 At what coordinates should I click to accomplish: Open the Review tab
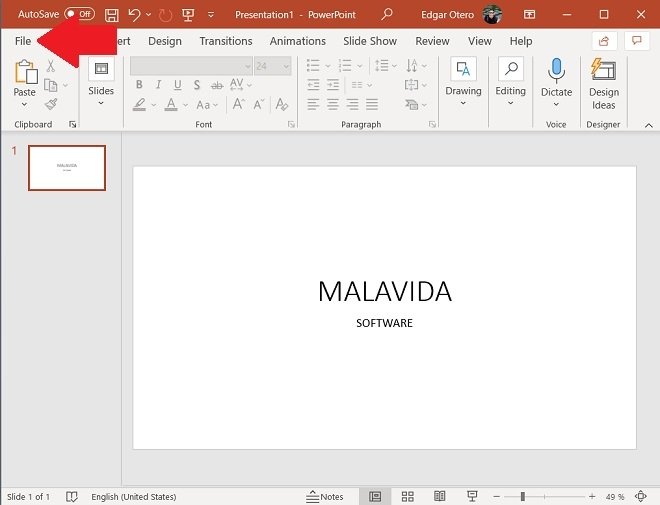432,41
